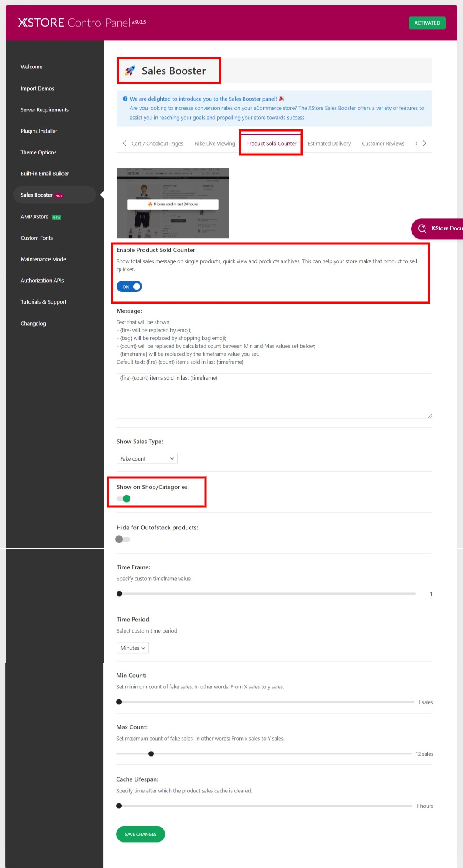Open Plugins Installer in the sidebar
463x868 pixels.
tap(39, 131)
